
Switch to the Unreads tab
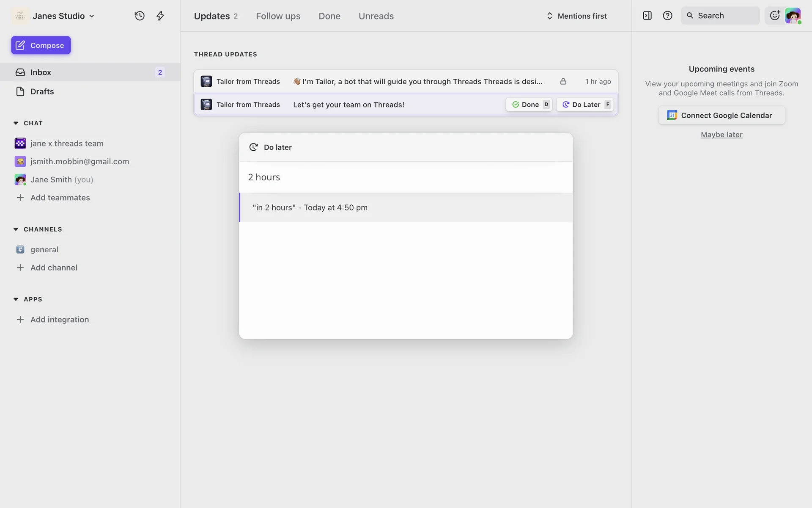click(376, 16)
